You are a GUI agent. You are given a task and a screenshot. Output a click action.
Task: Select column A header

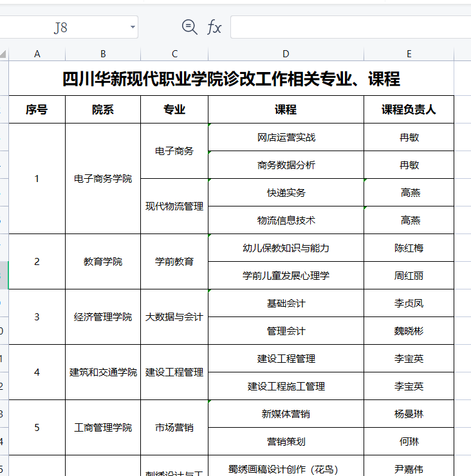click(x=37, y=54)
